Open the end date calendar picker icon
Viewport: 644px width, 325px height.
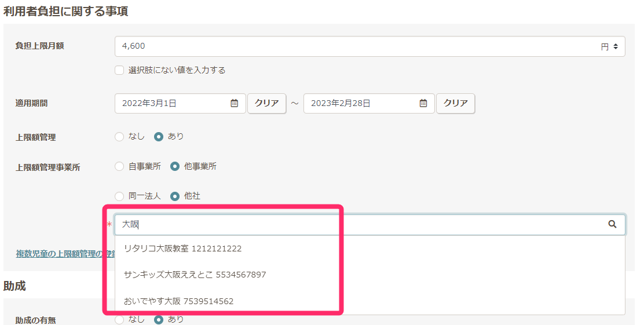click(x=423, y=103)
